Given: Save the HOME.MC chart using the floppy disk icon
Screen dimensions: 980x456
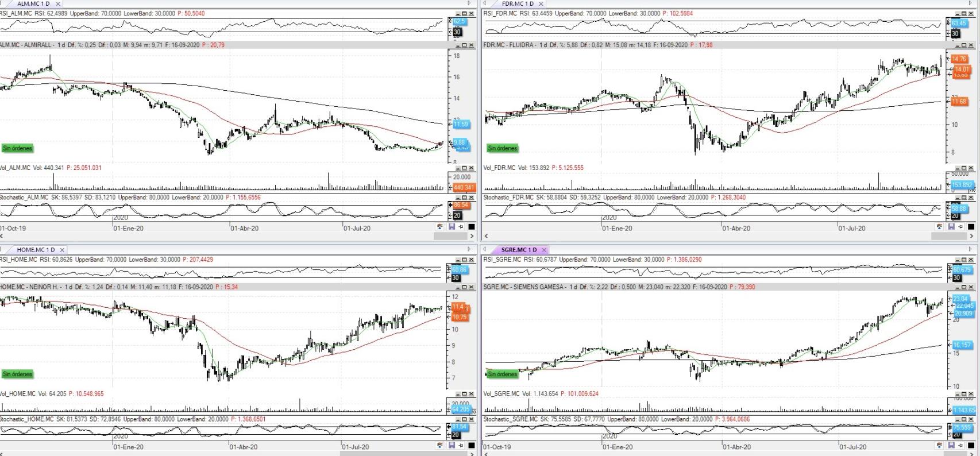Looking at the screenshot, I should [452, 445].
